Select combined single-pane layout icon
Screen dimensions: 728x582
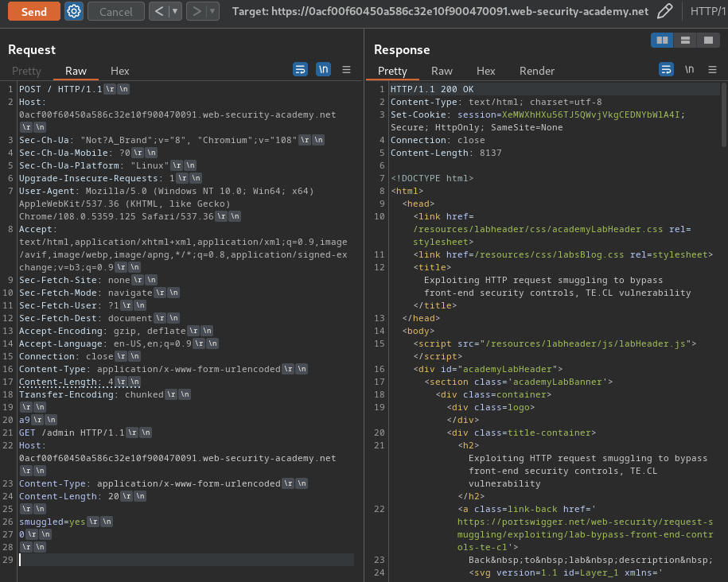coord(708,41)
